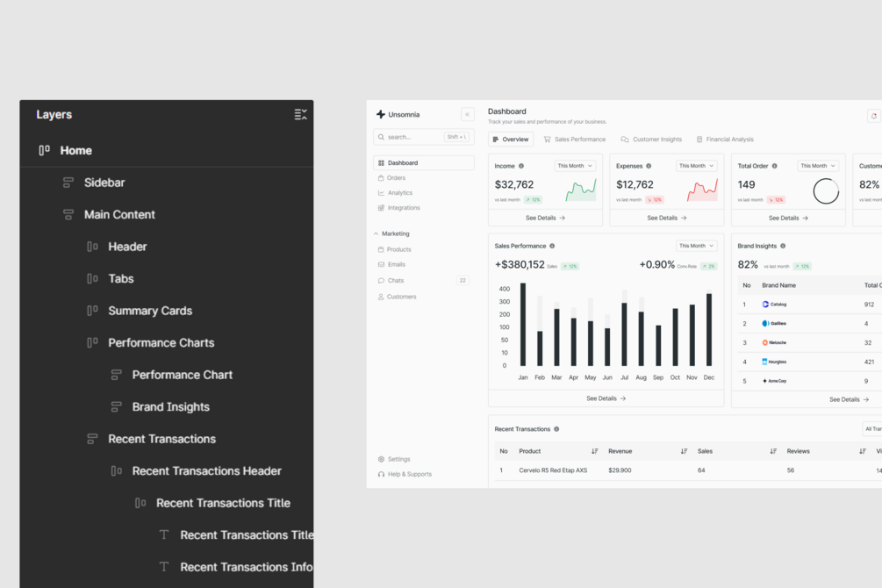Open Sales Performance This Month dropdown
This screenshot has width=882, height=588.
click(x=696, y=246)
